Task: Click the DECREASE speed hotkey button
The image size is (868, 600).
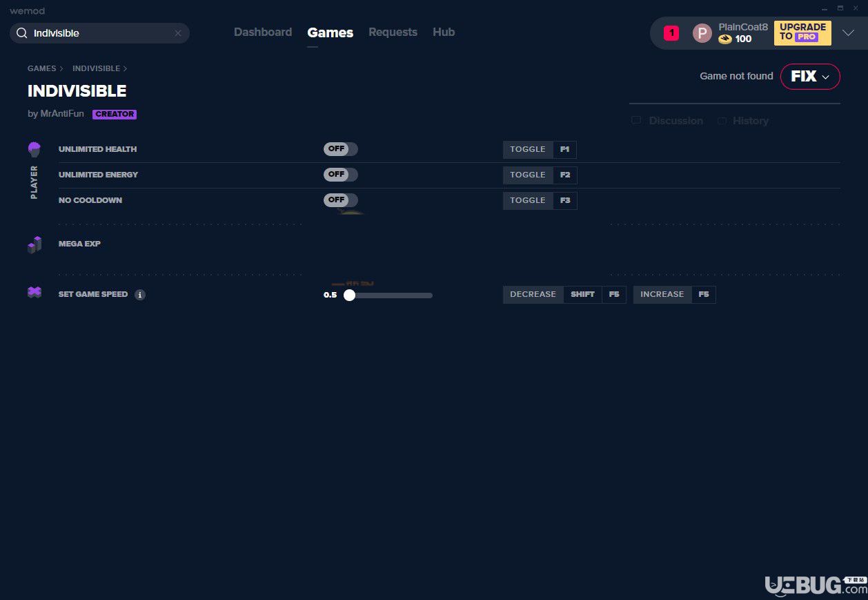Action: [x=533, y=295]
